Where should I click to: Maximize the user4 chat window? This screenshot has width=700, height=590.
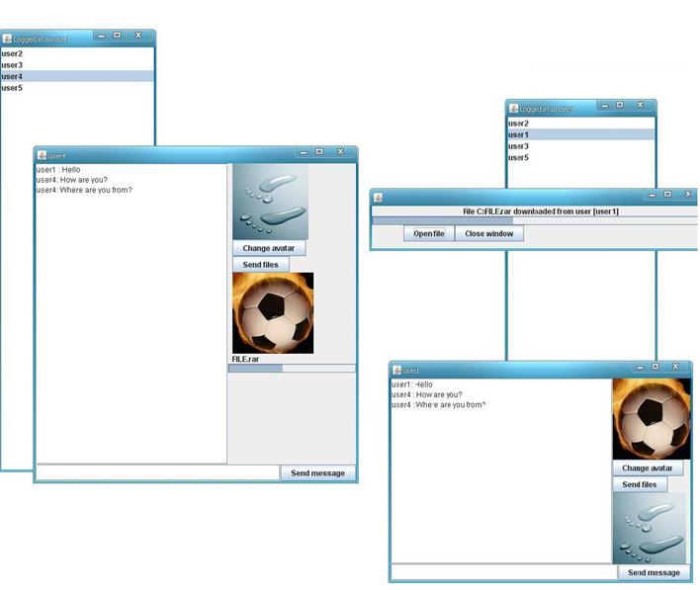tap(319, 152)
